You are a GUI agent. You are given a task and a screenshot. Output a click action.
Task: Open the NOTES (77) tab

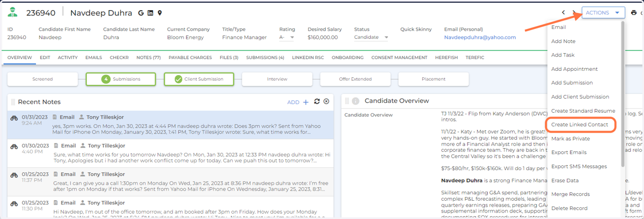coord(149,57)
